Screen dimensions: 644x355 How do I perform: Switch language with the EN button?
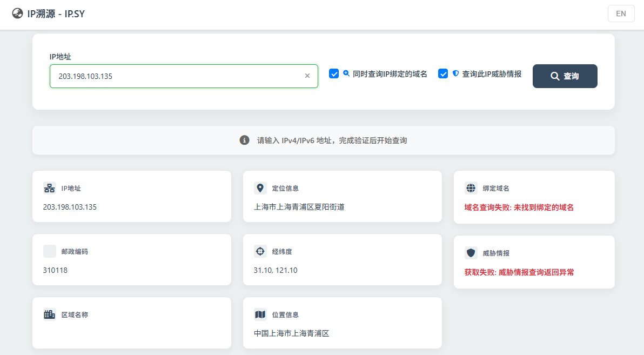tap(621, 14)
